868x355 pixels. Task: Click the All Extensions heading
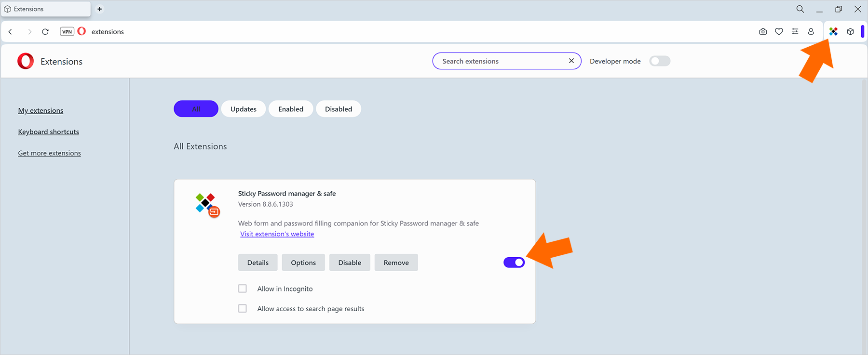click(200, 146)
